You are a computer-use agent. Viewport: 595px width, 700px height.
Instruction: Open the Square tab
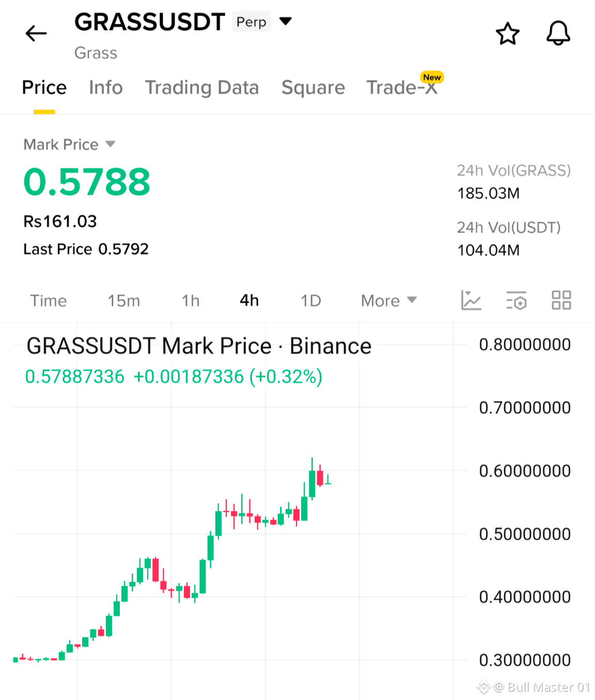[x=313, y=88]
